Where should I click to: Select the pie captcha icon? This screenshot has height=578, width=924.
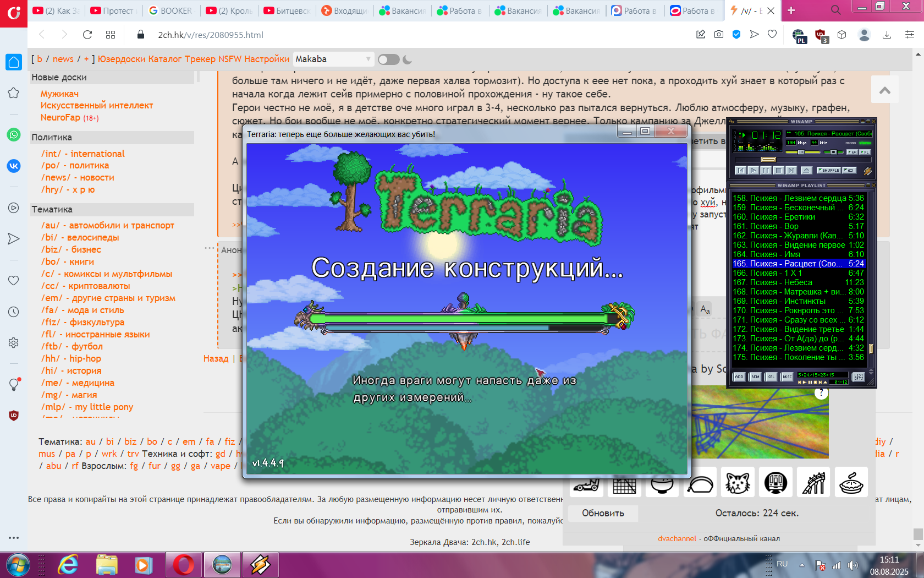tap(851, 483)
